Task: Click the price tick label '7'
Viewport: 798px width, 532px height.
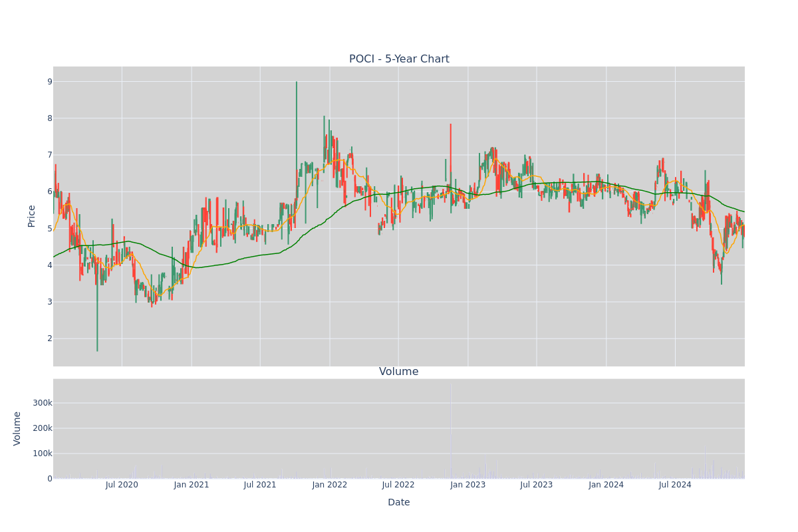Action: click(x=49, y=155)
